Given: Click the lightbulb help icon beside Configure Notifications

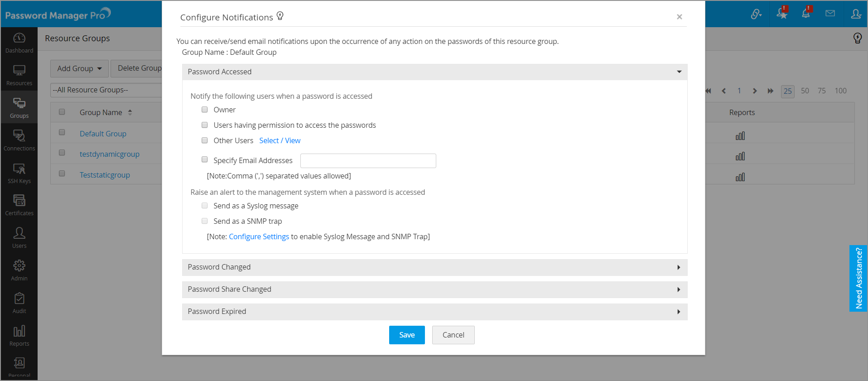Looking at the screenshot, I should point(280,16).
